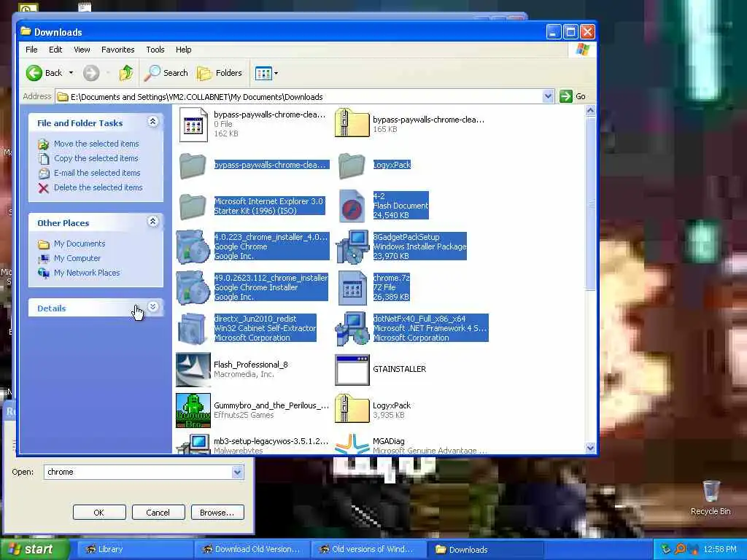Click Move the selected items
Image resolution: width=747 pixels, height=560 pixels.
(96, 144)
